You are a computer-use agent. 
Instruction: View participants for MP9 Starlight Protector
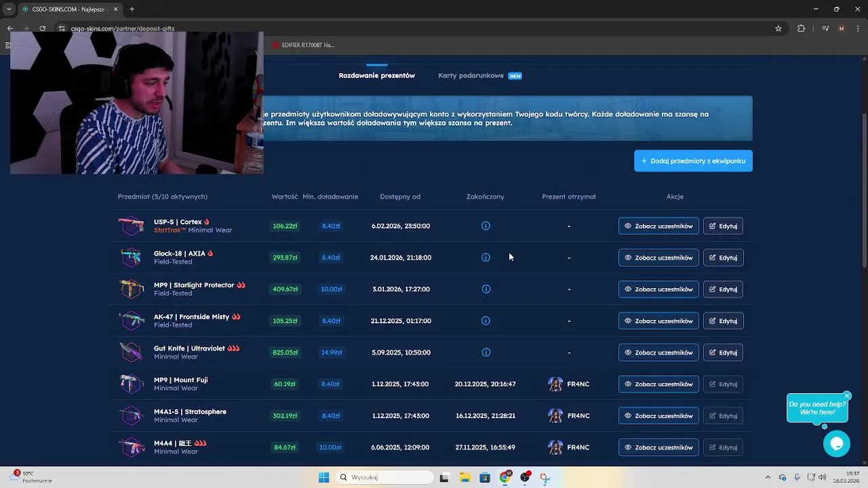(x=658, y=289)
